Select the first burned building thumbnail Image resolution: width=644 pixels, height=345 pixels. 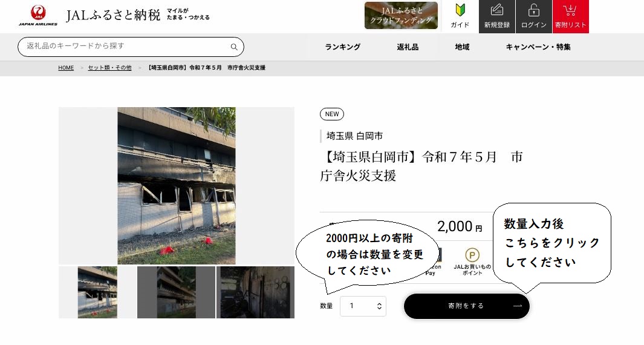97,292
